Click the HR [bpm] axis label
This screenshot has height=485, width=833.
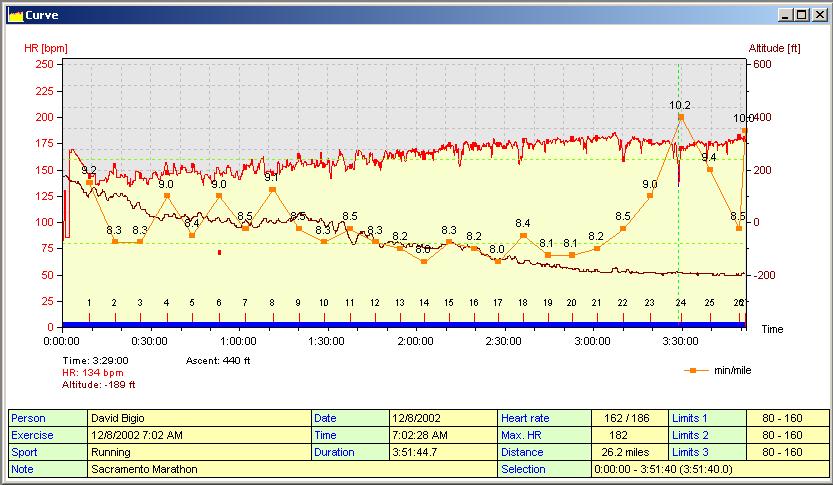(x=47, y=47)
